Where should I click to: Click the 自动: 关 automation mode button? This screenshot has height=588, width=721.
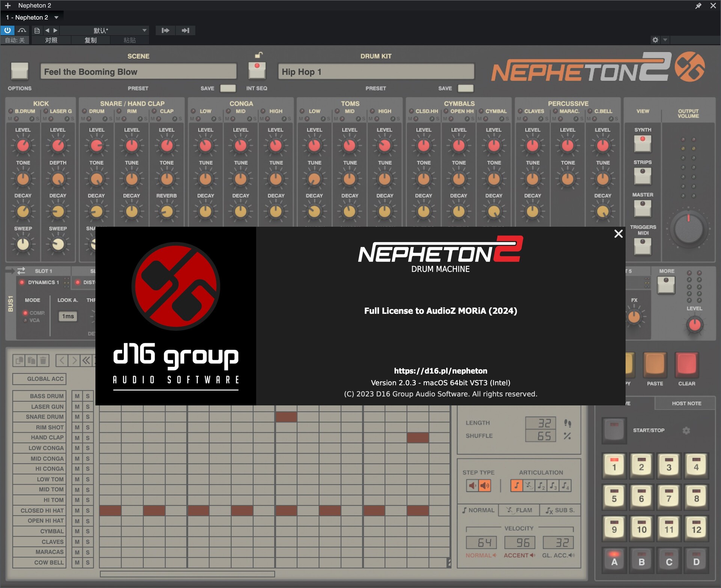click(x=15, y=40)
